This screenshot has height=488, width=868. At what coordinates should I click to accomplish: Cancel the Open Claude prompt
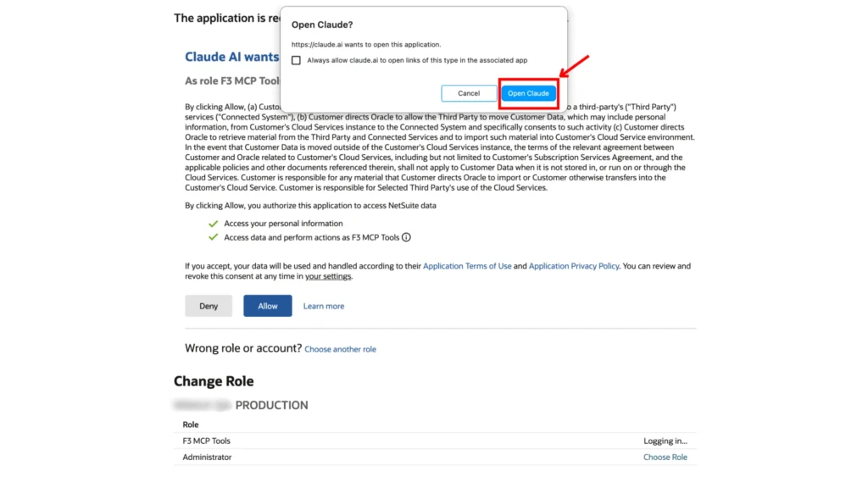[x=469, y=93]
